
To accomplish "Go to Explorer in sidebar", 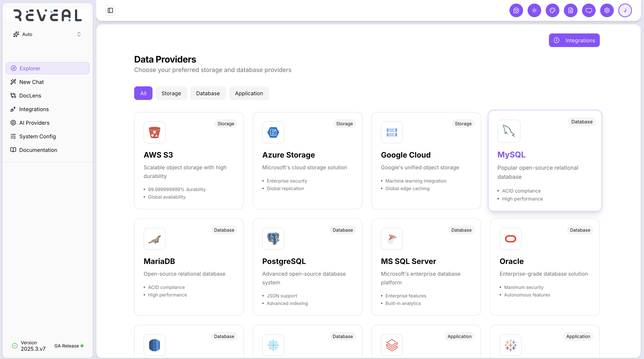I will click(x=47, y=68).
